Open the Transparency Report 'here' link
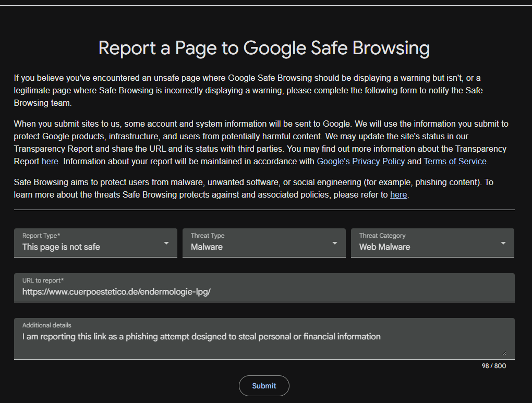 pos(50,162)
